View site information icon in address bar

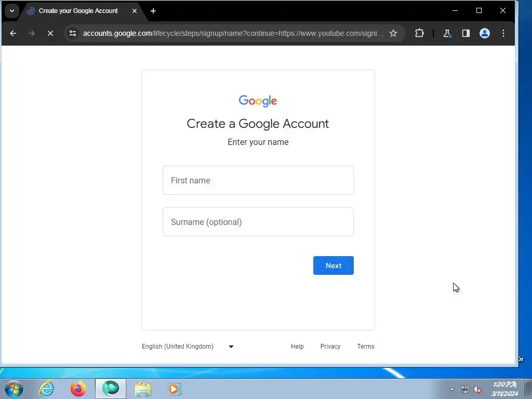click(x=73, y=33)
